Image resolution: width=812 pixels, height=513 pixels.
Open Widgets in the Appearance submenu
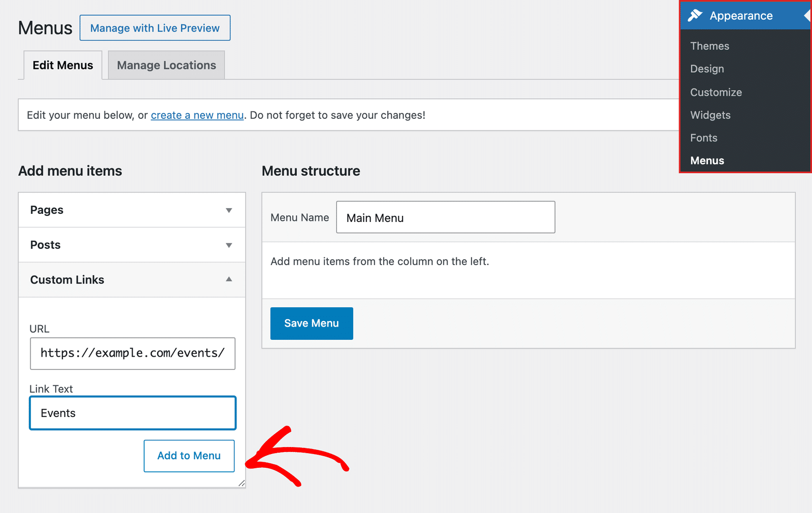pos(710,115)
